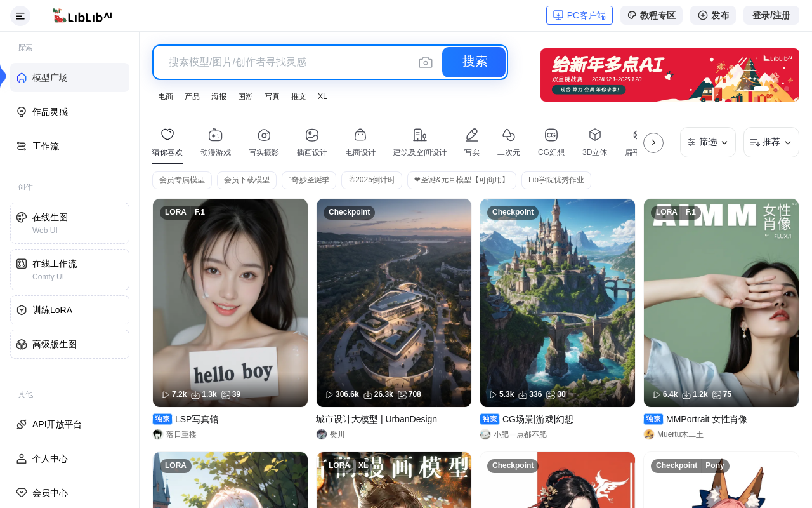Toggle the hamburger sidebar menu
Image resolution: width=812 pixels, height=508 pixels.
point(20,16)
